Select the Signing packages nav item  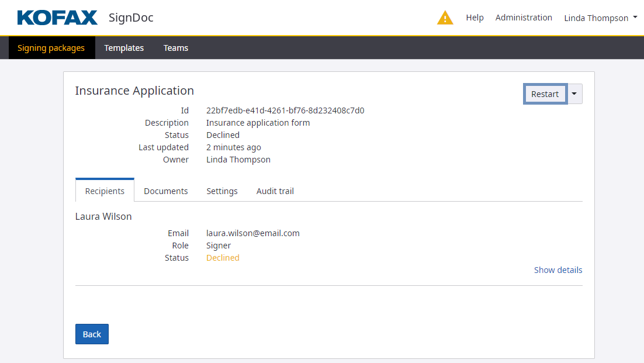pos(51,48)
